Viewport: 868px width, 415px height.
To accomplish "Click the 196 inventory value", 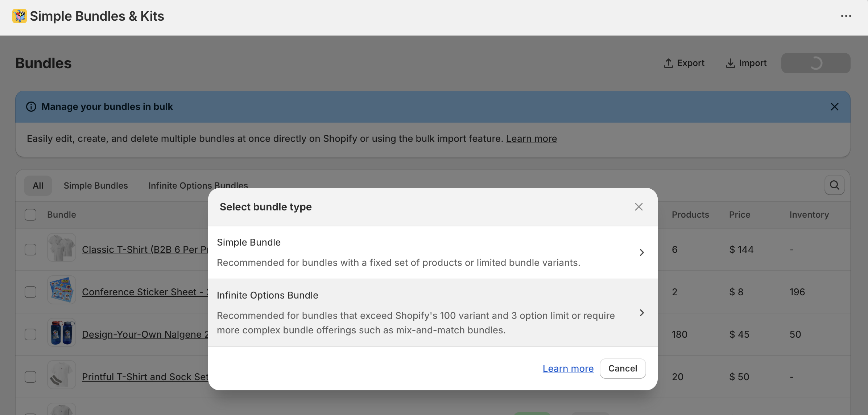I will pos(797,292).
